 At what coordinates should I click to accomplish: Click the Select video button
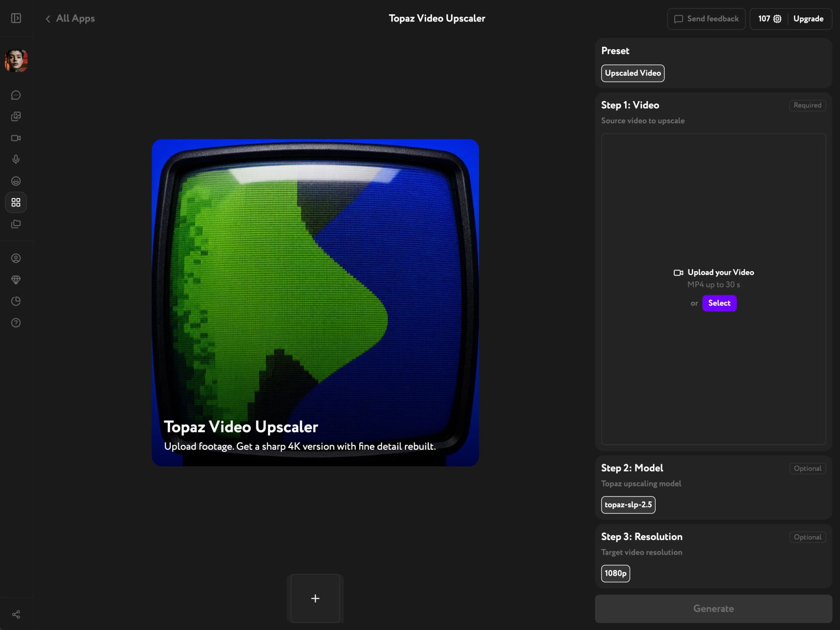pos(719,303)
